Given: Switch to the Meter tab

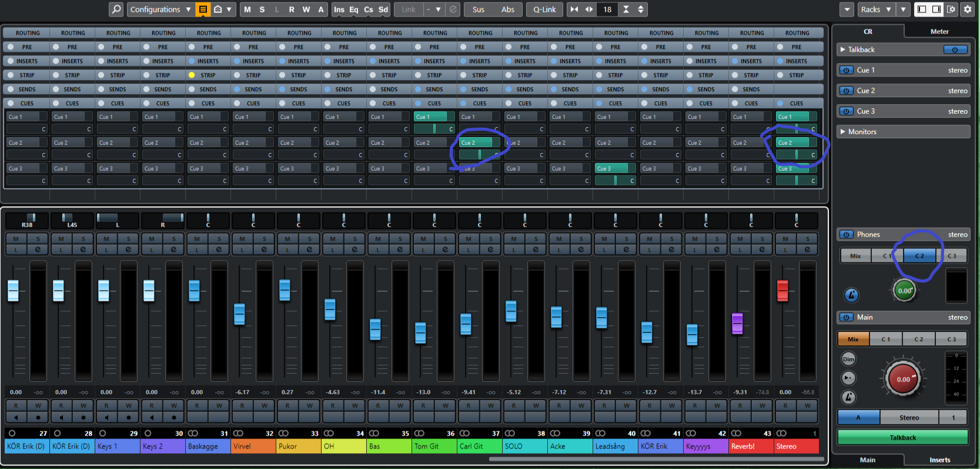Looking at the screenshot, I should point(939,32).
